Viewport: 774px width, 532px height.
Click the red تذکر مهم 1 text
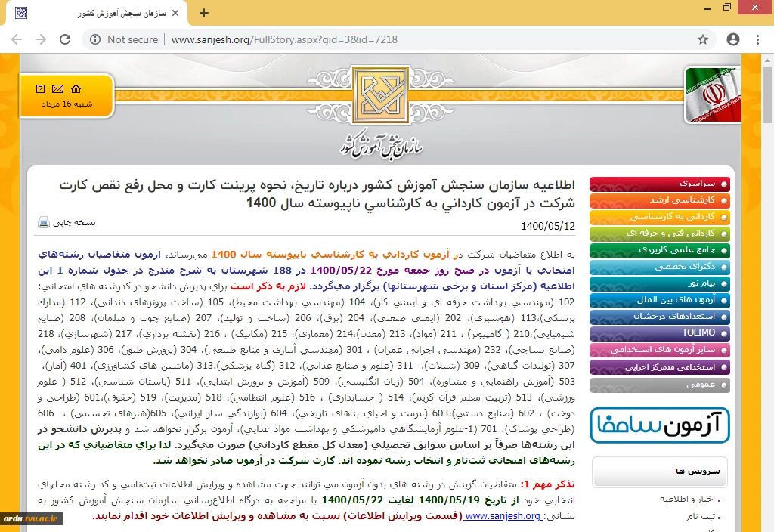coord(547,484)
